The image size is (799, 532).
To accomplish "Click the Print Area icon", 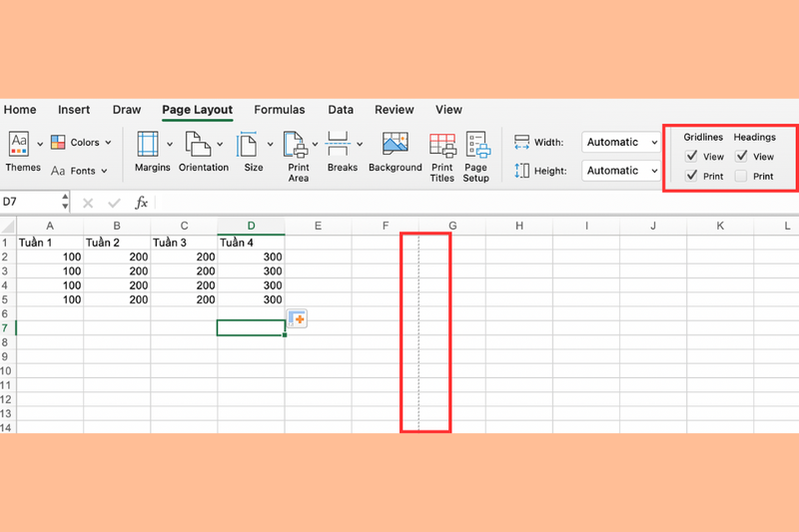I will click(x=296, y=144).
